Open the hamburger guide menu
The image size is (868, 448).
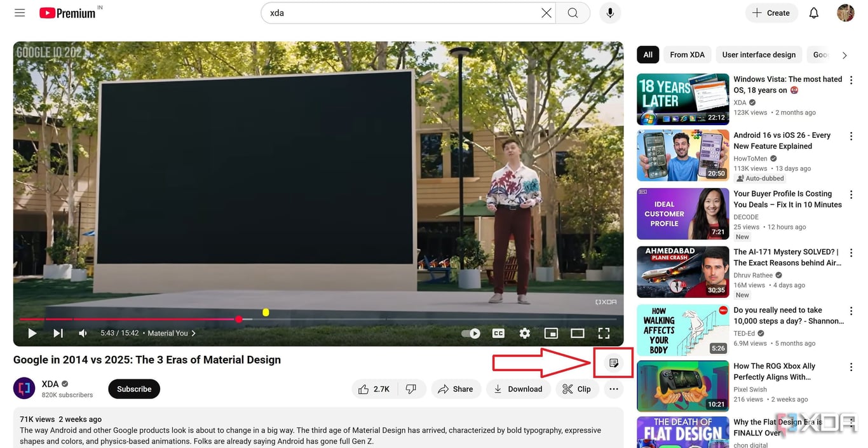click(x=20, y=13)
